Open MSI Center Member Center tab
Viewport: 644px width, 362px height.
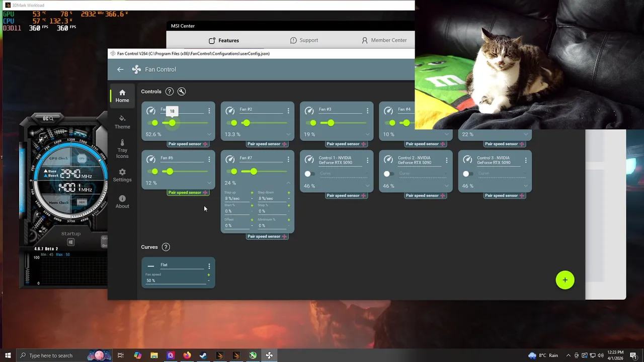384,40
